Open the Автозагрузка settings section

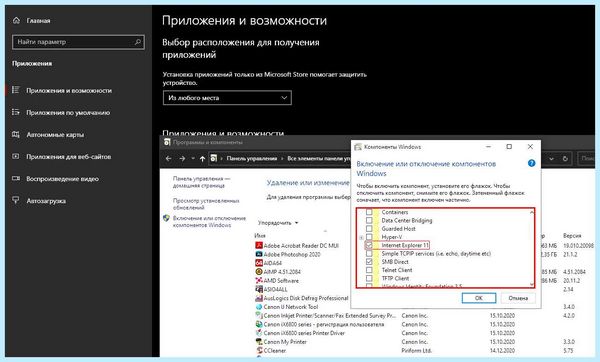tap(46, 201)
